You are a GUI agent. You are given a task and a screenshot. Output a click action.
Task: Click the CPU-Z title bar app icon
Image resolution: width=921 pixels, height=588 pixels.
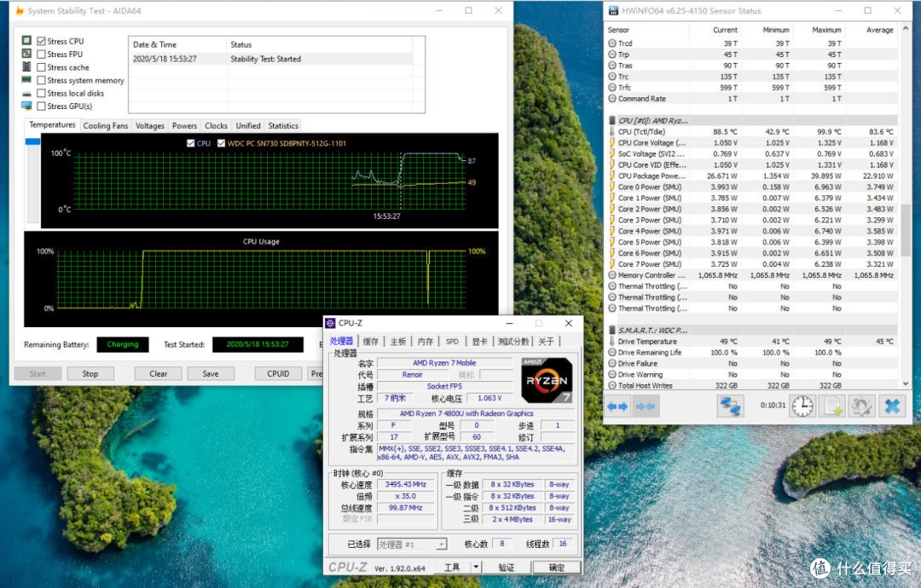coord(331,323)
